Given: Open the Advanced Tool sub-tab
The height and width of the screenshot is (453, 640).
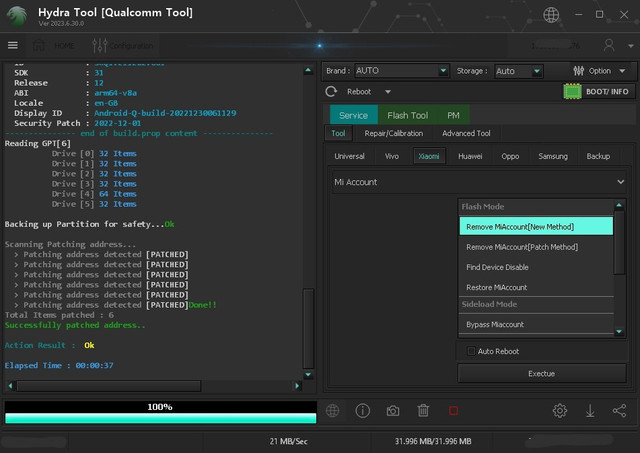Looking at the screenshot, I should point(466,133).
